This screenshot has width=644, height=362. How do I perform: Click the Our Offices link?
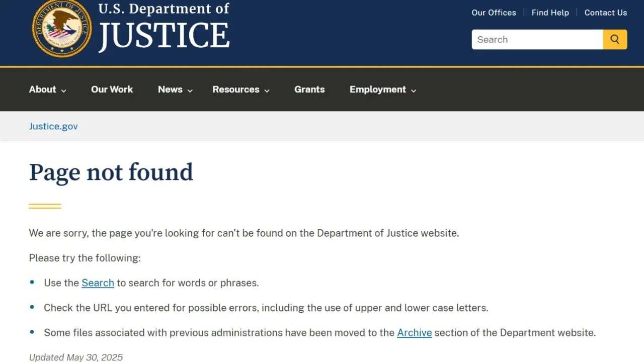pyautogui.click(x=494, y=13)
